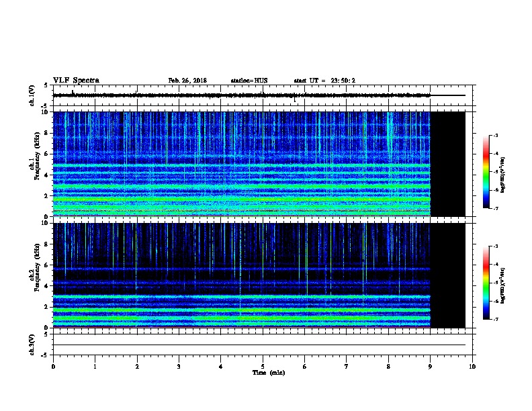Click the "-5" voltage tick of ch.1(V) panel
This screenshot has width=532, height=411.
tap(45, 106)
